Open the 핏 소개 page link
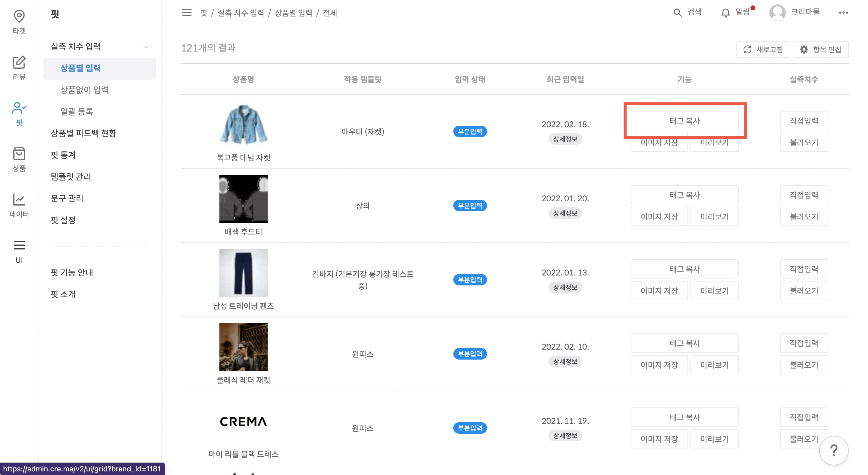 point(63,294)
